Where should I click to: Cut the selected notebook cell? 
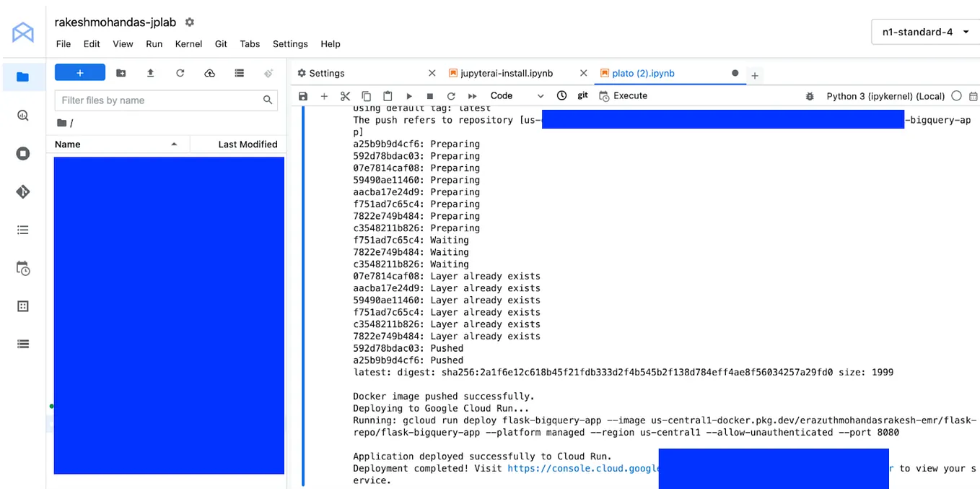344,95
